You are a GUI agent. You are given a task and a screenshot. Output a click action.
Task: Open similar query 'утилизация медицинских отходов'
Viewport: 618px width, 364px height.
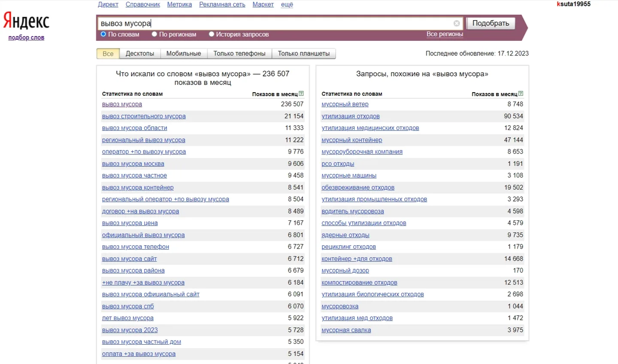tap(370, 128)
